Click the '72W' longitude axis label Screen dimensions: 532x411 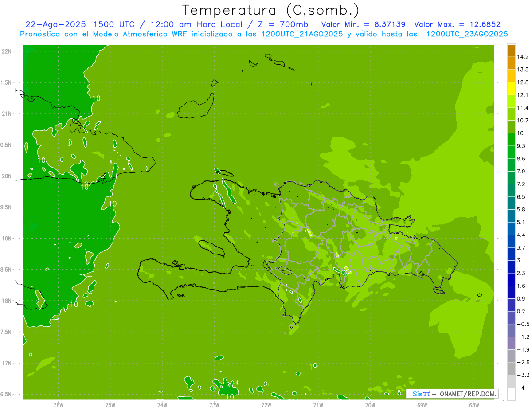(266, 405)
